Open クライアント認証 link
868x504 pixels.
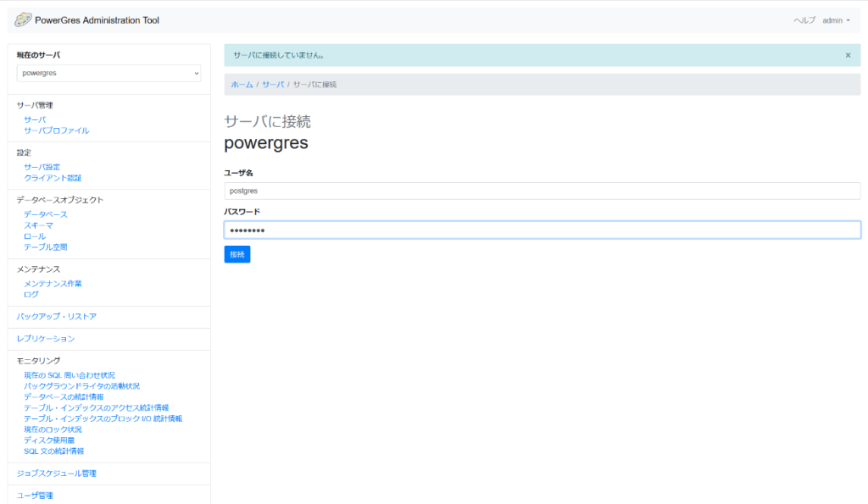pos(53,178)
